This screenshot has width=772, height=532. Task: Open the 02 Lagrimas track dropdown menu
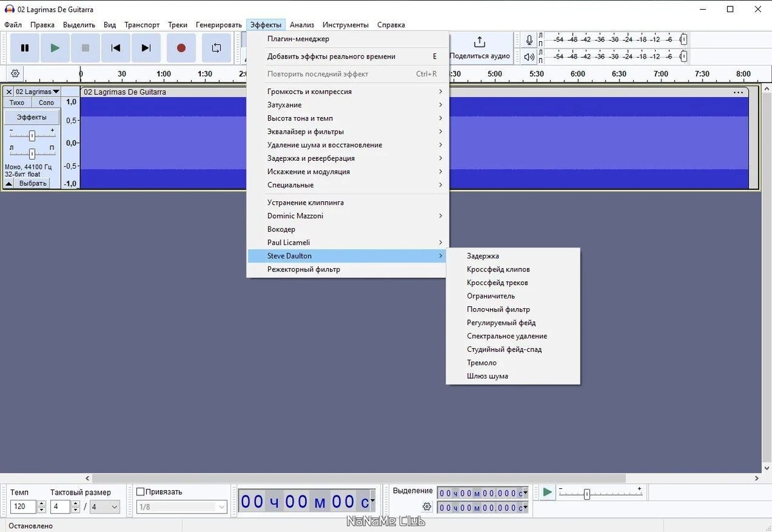[x=37, y=92]
